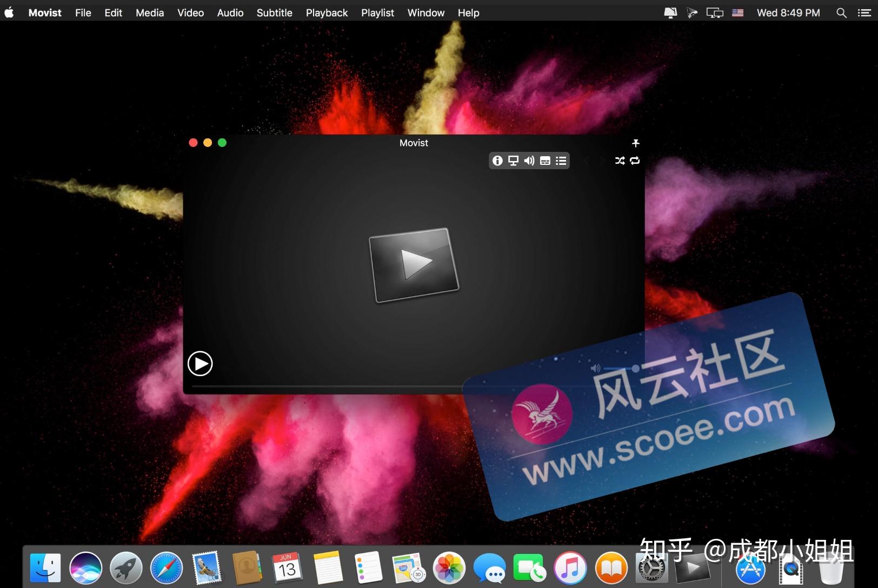Screen dimensions: 878x588
Task: Open Safari from the Dock
Action: point(167,567)
